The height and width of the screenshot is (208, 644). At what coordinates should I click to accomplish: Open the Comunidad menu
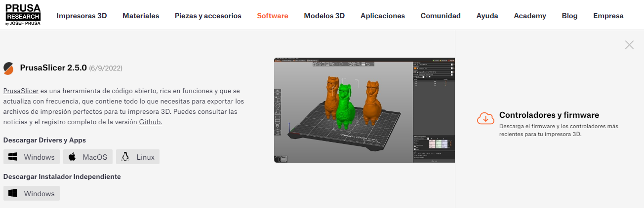click(441, 16)
